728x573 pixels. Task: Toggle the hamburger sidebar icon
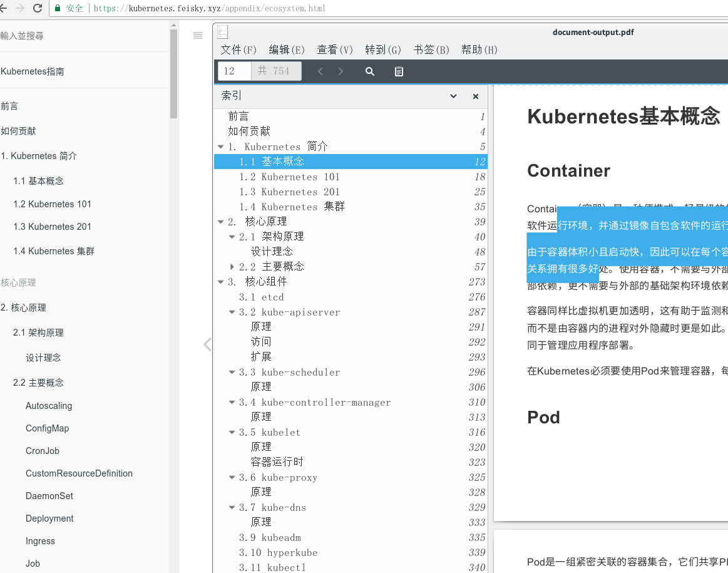(198, 35)
